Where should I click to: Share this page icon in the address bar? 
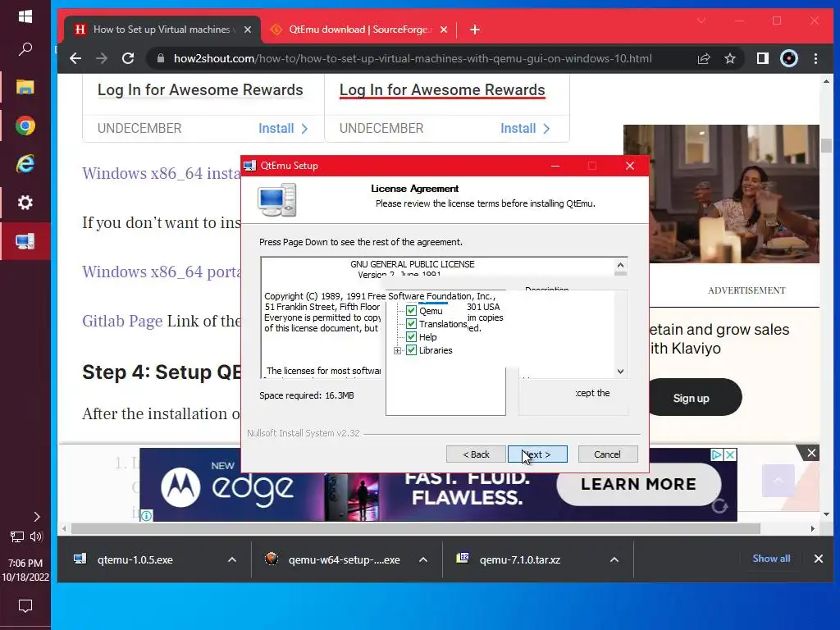(704, 58)
